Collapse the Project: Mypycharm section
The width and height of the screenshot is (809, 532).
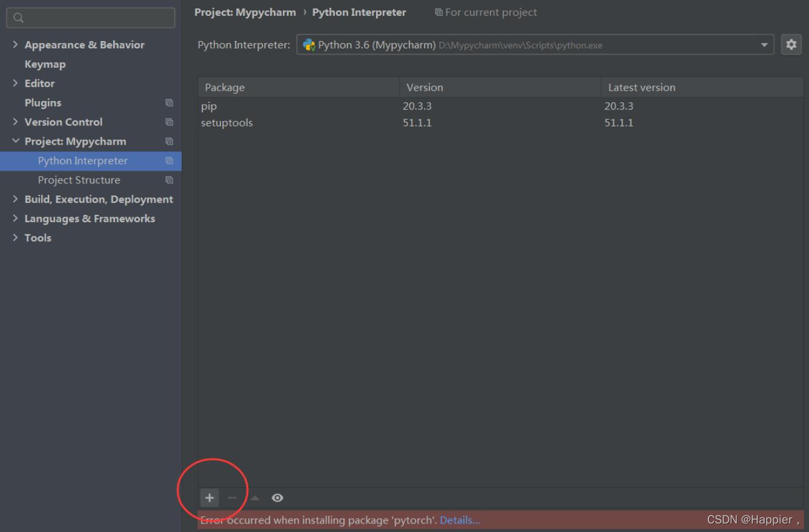(x=15, y=142)
